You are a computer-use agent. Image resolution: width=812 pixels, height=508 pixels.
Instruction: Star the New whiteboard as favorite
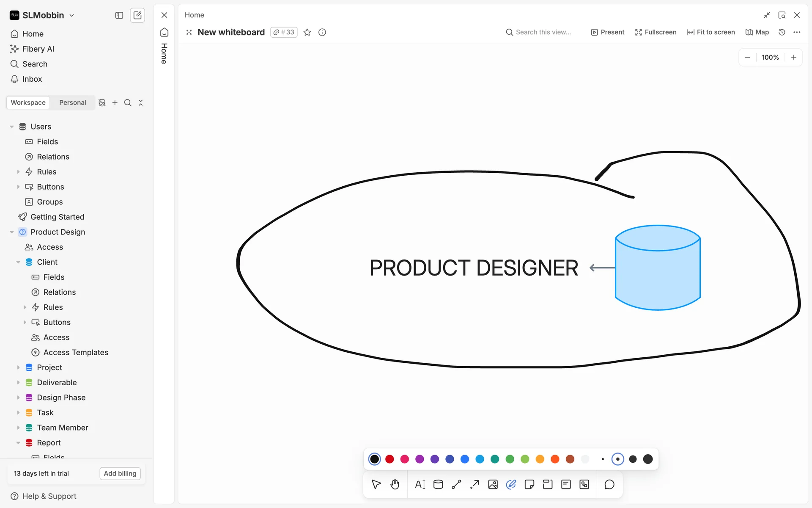(307, 32)
